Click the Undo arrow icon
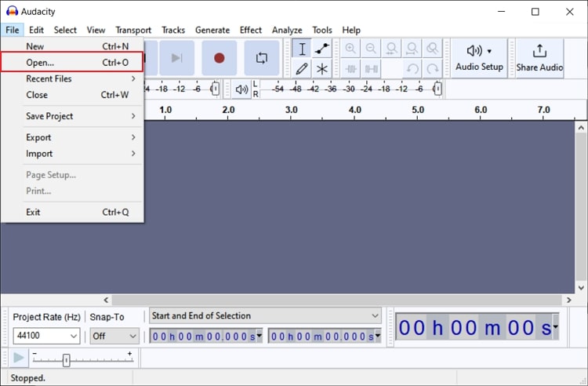Screen dimensions: 588x386 click(412, 69)
